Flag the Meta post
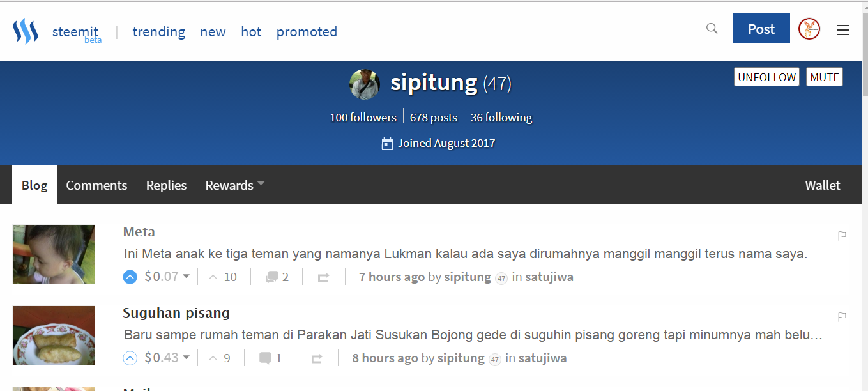 pos(842,236)
